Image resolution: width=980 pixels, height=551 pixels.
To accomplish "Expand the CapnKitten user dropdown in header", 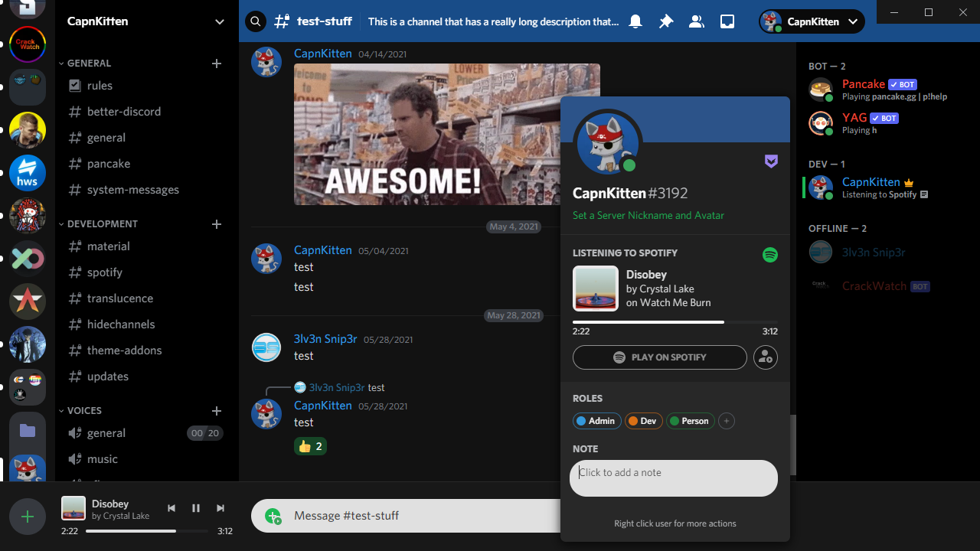I will 853,21.
